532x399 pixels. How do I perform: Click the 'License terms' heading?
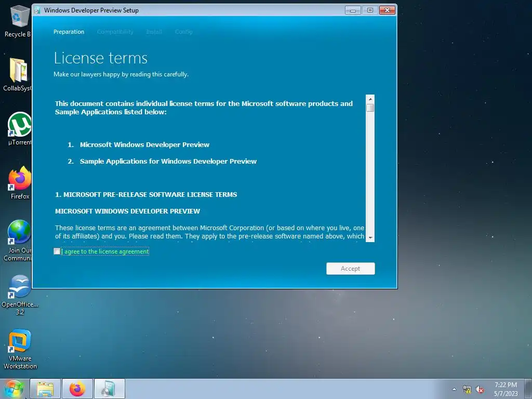[x=101, y=58]
